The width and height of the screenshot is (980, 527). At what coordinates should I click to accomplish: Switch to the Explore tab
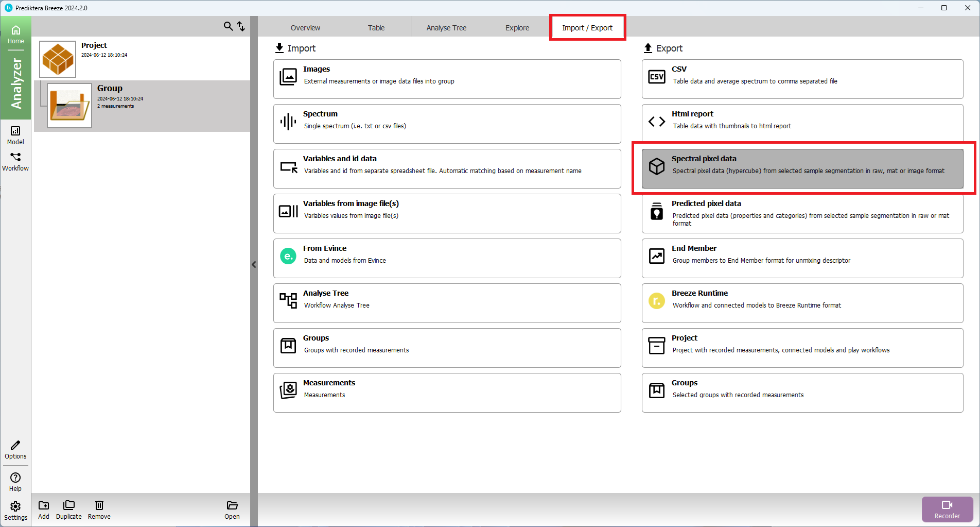tap(517, 28)
